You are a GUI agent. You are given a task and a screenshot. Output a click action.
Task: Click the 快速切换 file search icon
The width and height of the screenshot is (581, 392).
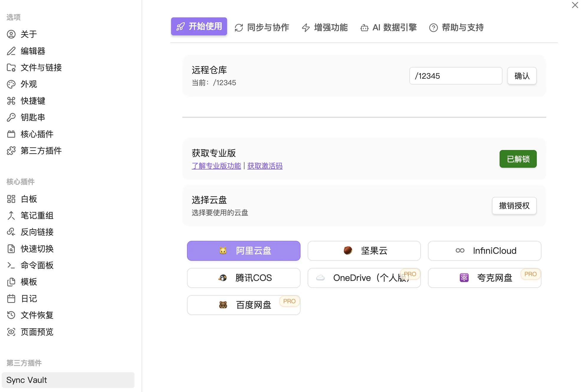coord(11,249)
